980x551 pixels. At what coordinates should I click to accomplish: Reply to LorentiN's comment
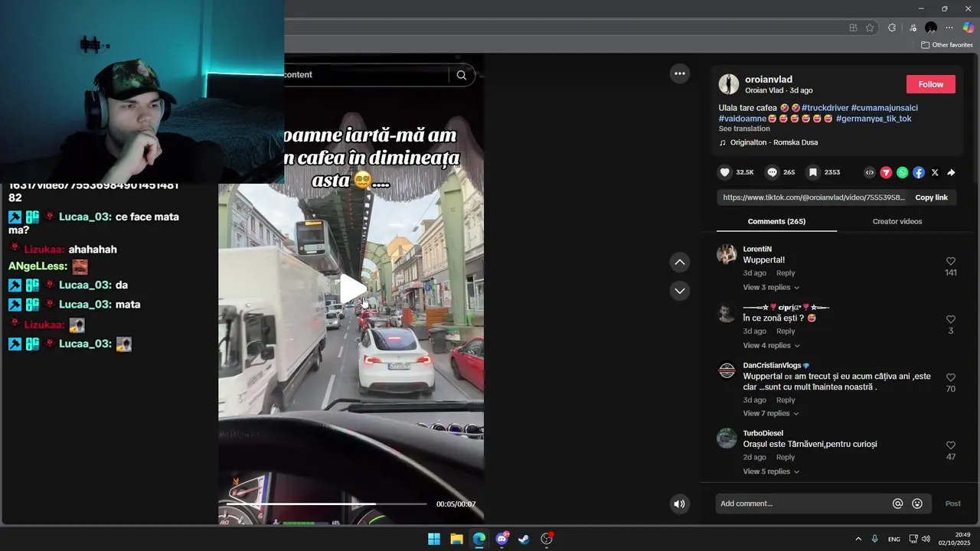pyautogui.click(x=786, y=273)
